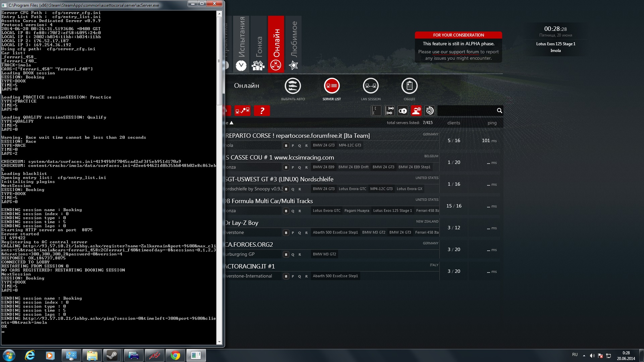Click the search magnifier icon

499,111
